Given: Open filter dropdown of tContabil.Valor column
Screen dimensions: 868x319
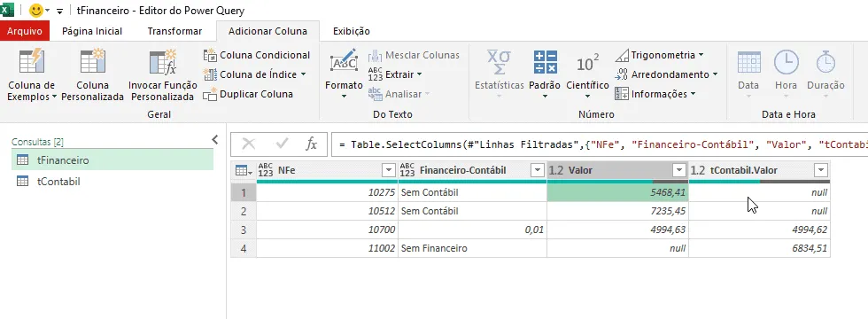Looking at the screenshot, I should tap(821, 170).
